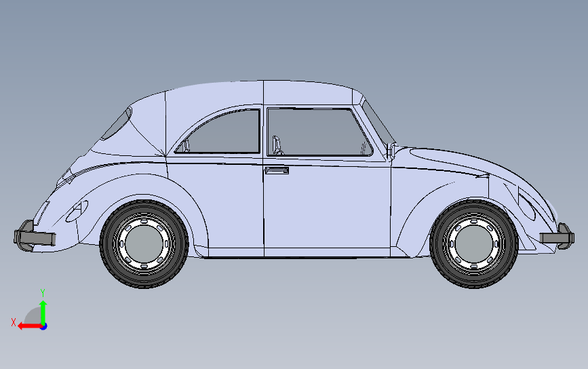
Task: Pick the rear windshield glass
Action: click(117, 125)
